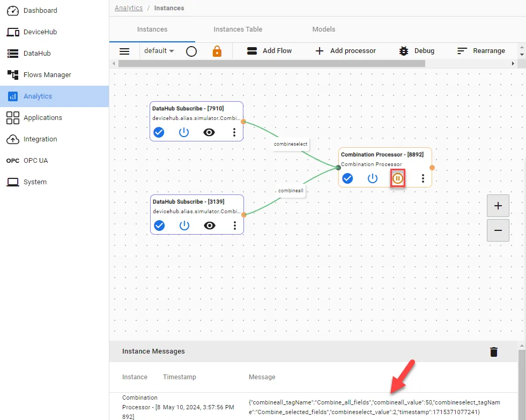
Task: Click the toolbar scroll left arrow
Action: click(x=114, y=64)
